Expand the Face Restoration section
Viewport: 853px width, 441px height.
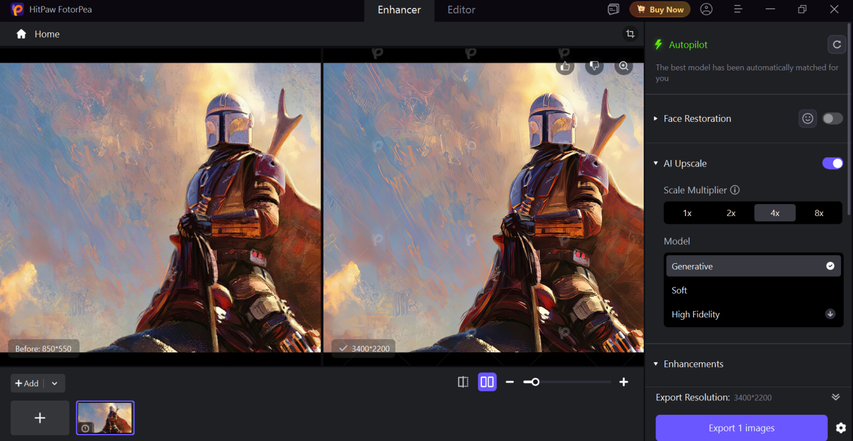pos(656,119)
